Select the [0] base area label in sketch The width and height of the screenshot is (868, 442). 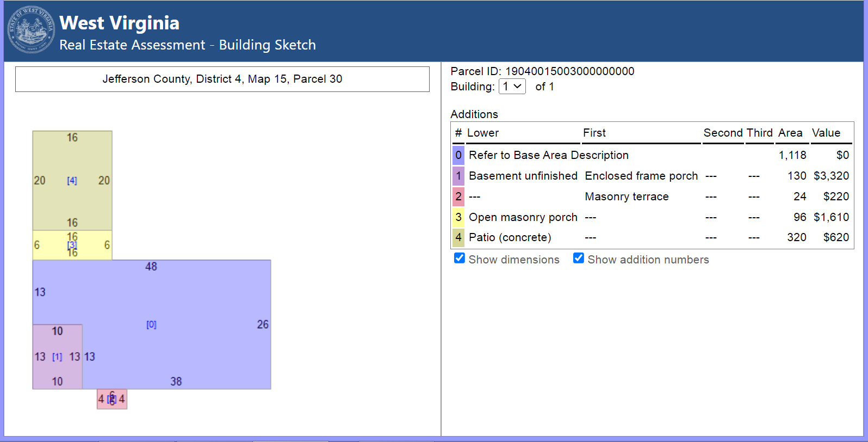pos(151,324)
